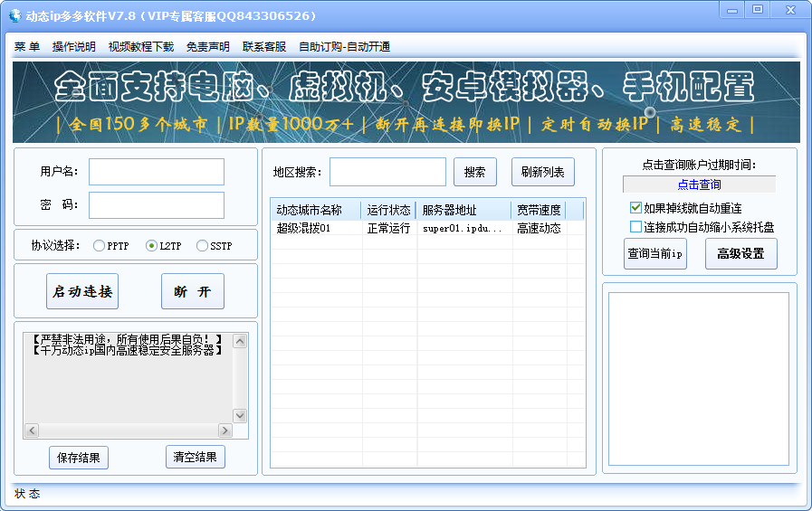Select the 超级混拨01 server row

pos(427,228)
